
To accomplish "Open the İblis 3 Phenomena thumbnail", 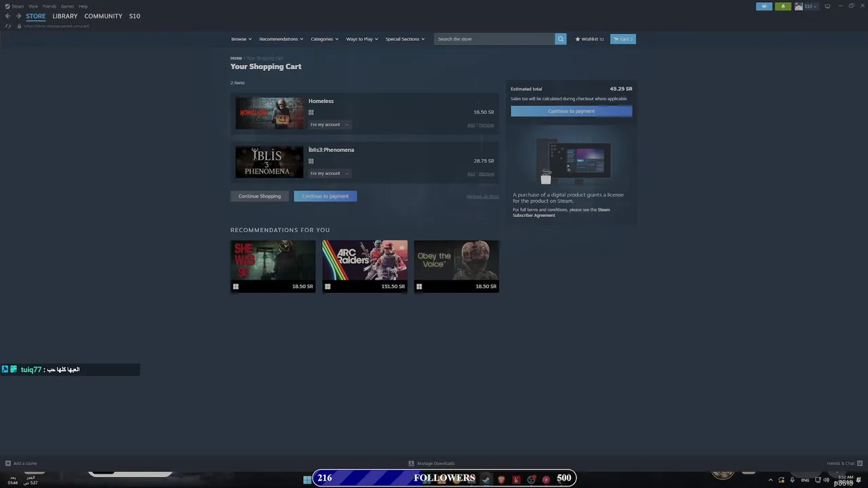I will tap(269, 162).
